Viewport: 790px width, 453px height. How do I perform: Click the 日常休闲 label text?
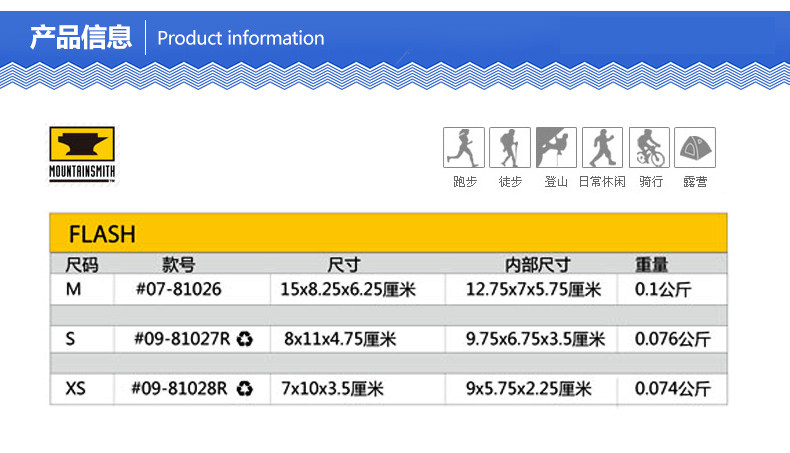point(602,181)
